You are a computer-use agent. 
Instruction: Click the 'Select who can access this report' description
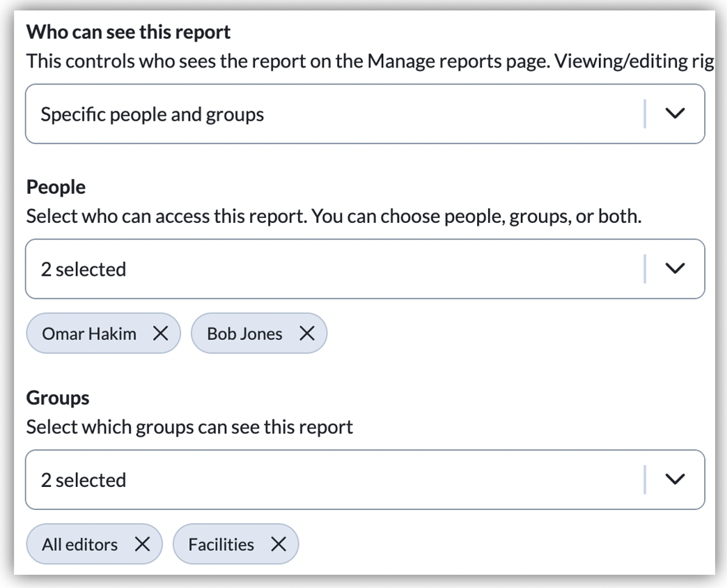click(x=333, y=216)
